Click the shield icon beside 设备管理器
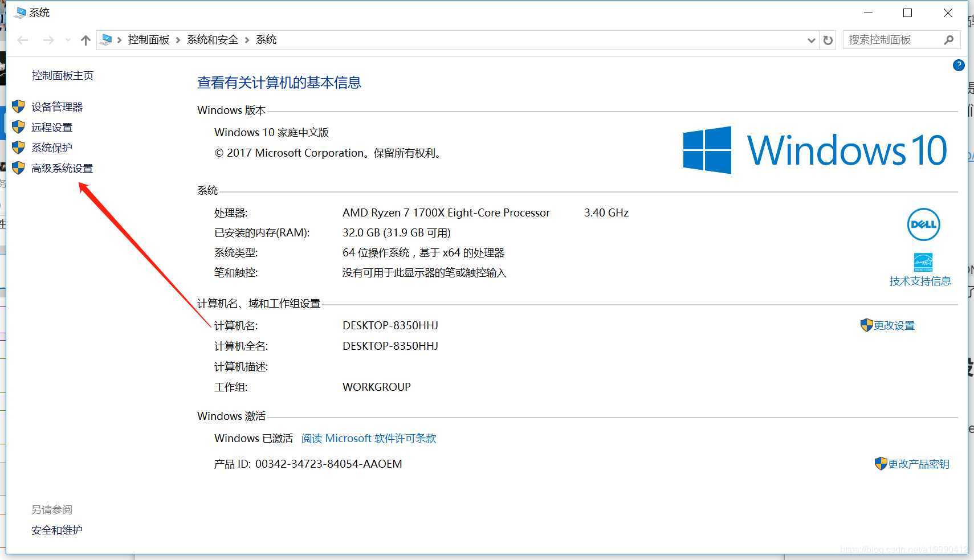Viewport: 974px width, 560px height. (18, 107)
